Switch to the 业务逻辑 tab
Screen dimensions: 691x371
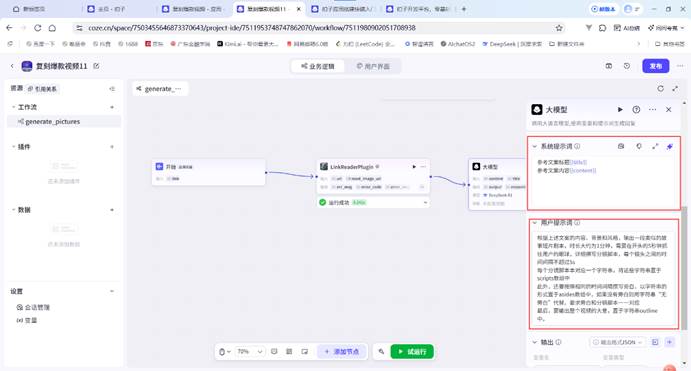click(x=317, y=66)
